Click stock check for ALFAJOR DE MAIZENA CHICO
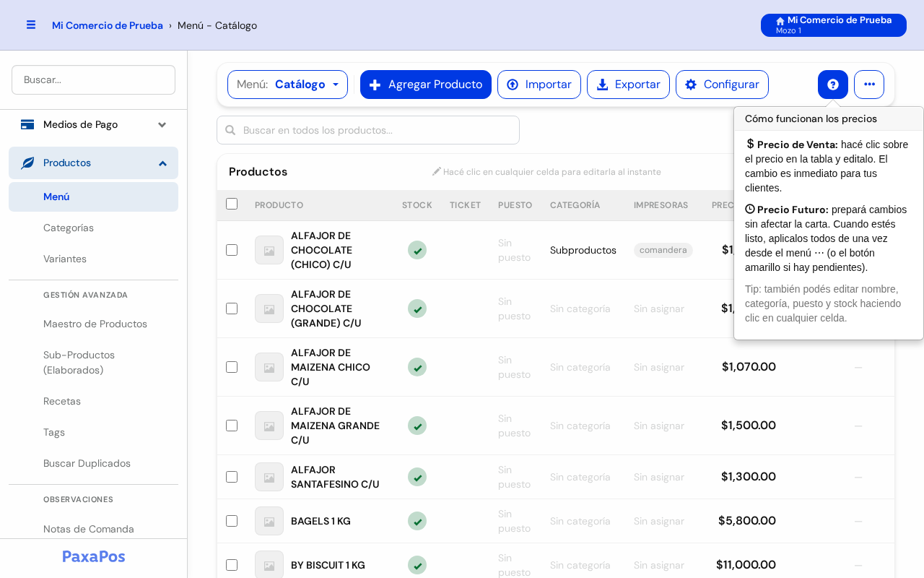The image size is (924, 578). tap(417, 367)
